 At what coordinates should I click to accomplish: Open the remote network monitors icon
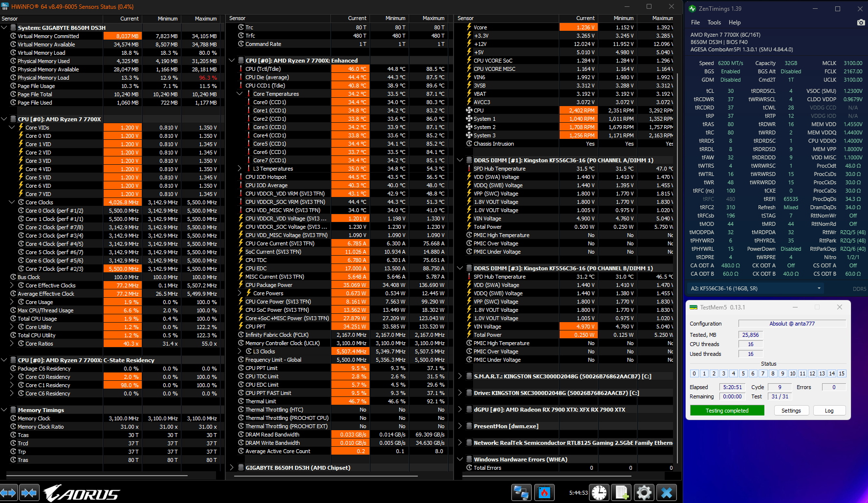point(521,492)
